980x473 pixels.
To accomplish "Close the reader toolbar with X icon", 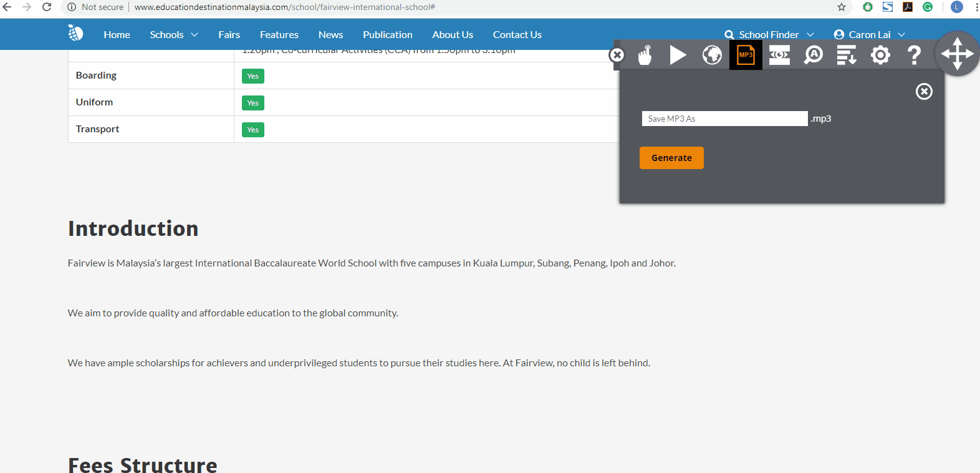I will coord(617,55).
